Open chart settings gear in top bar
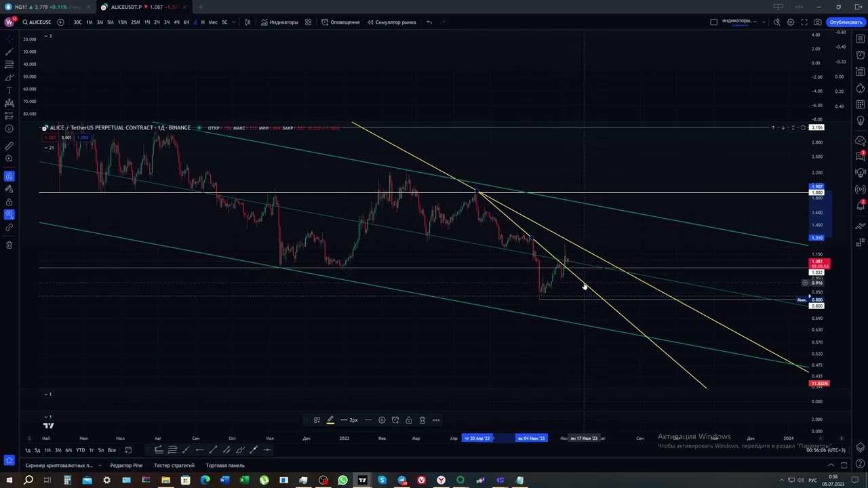 790,22
